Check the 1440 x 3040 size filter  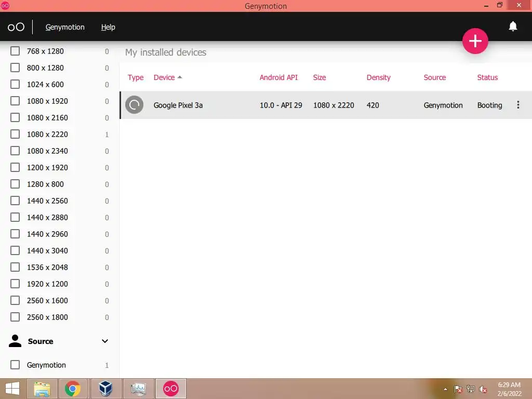tap(15, 250)
